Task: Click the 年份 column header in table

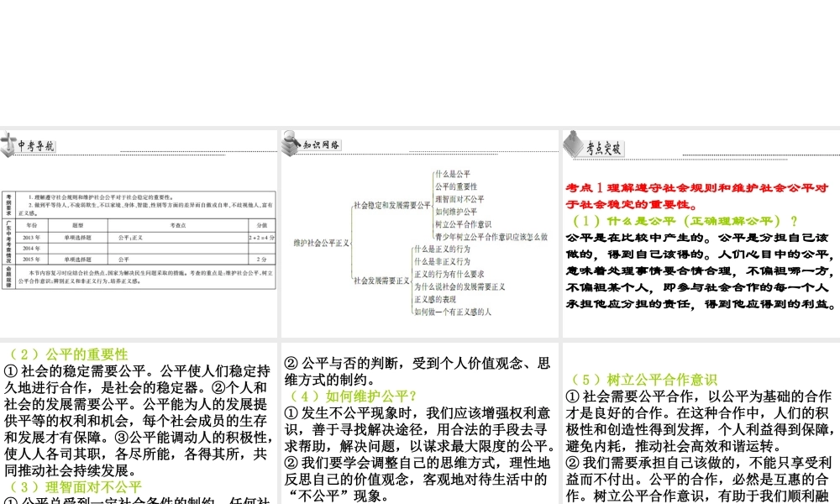Action: (x=32, y=225)
